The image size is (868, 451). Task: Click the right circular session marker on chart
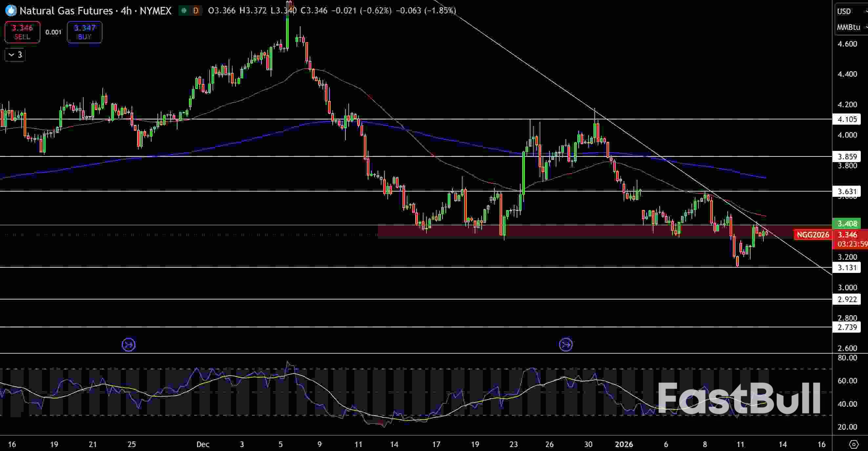click(566, 344)
